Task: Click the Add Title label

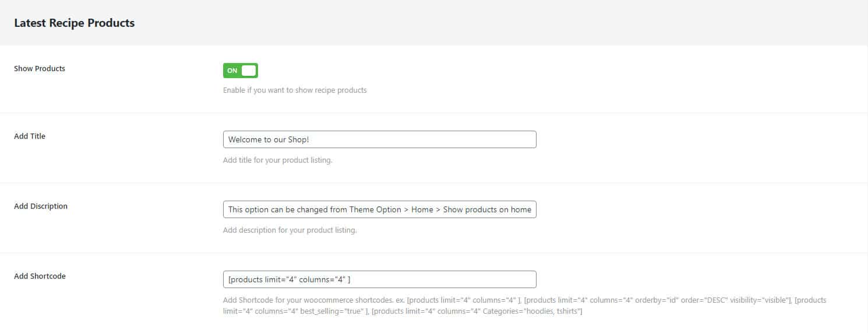Action: [x=30, y=136]
